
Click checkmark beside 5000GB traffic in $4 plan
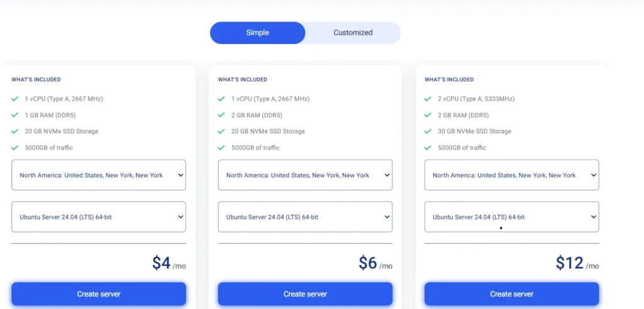(x=15, y=148)
